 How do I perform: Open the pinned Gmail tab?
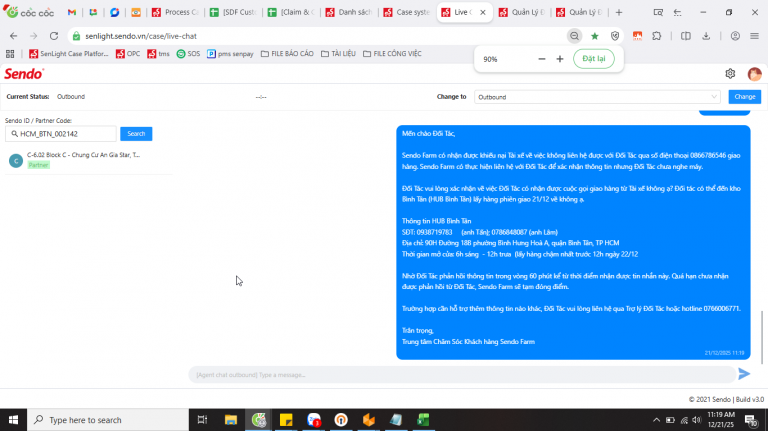72,12
